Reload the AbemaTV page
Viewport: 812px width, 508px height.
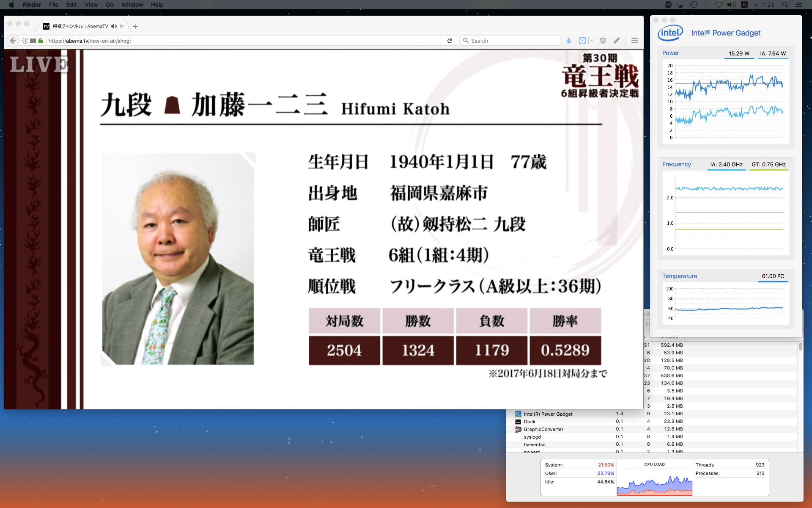450,41
